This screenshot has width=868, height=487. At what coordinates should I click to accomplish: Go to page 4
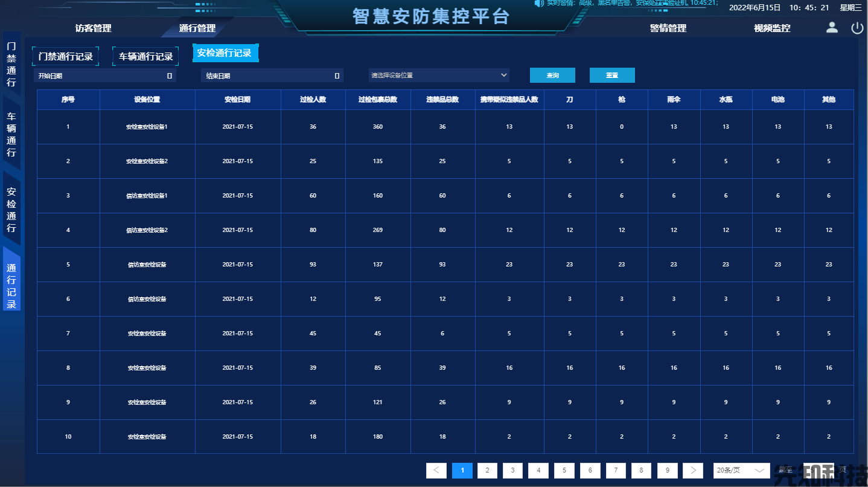click(538, 470)
